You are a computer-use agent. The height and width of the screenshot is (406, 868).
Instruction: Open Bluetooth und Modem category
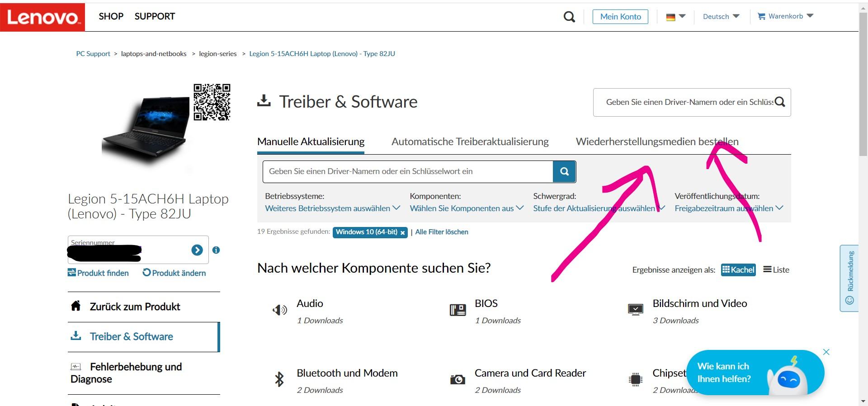click(x=347, y=373)
